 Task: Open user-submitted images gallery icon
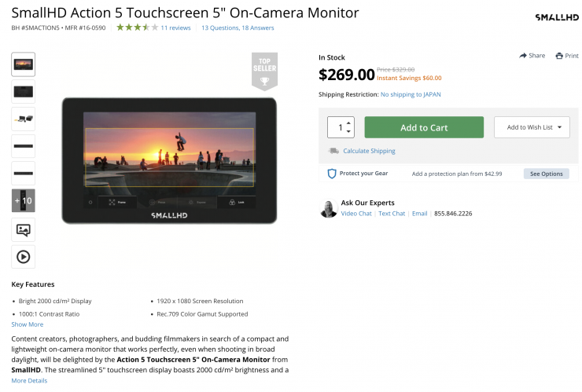[x=24, y=230]
